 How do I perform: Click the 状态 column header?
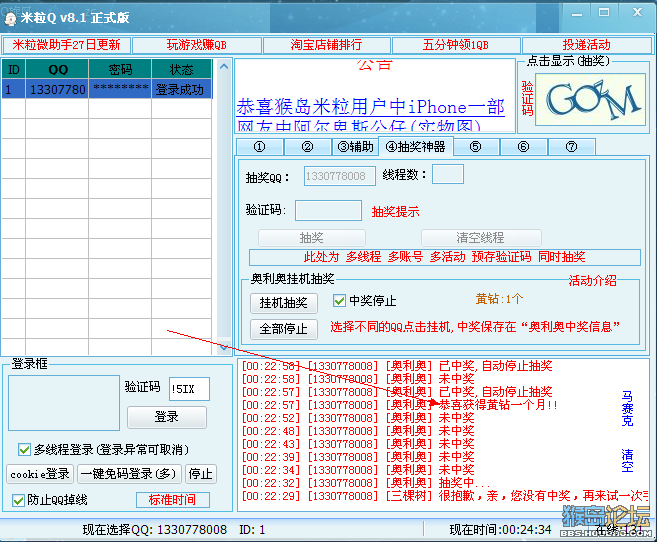click(x=181, y=69)
